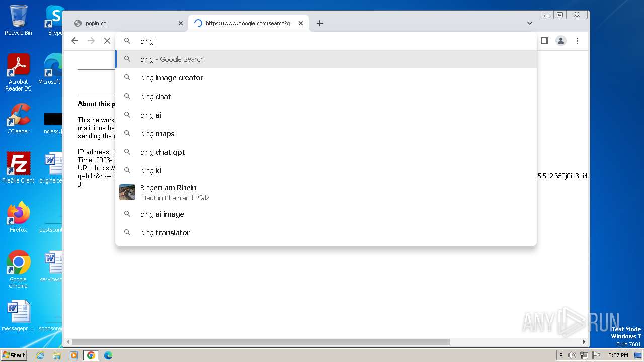The image size is (644, 362).
Task: Click the horizontal scrollbar right arrow
Action: pyautogui.click(x=584, y=342)
